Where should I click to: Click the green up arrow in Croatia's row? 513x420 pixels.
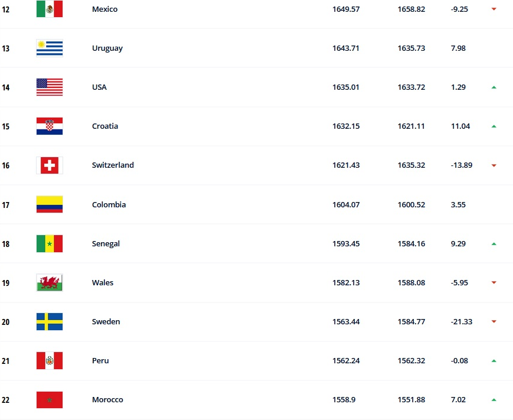pos(494,126)
